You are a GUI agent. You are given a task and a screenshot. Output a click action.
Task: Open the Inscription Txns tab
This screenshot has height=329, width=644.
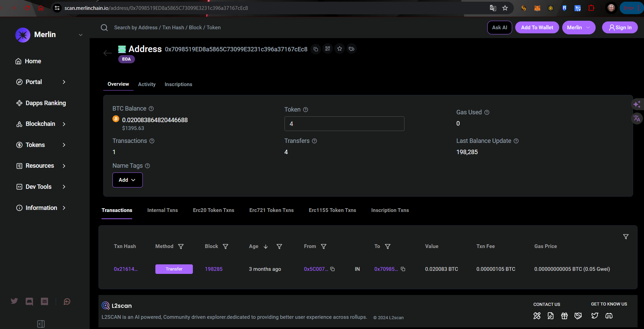390,210
